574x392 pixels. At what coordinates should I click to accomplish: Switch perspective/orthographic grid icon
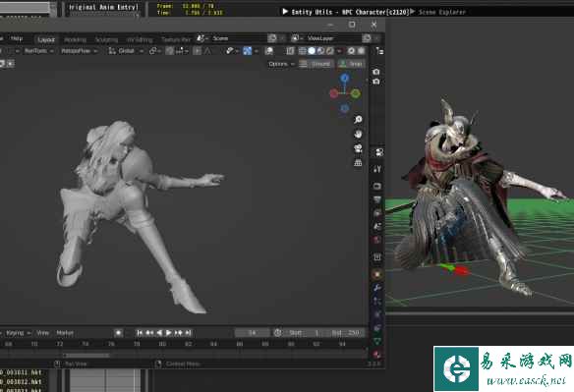tap(358, 162)
